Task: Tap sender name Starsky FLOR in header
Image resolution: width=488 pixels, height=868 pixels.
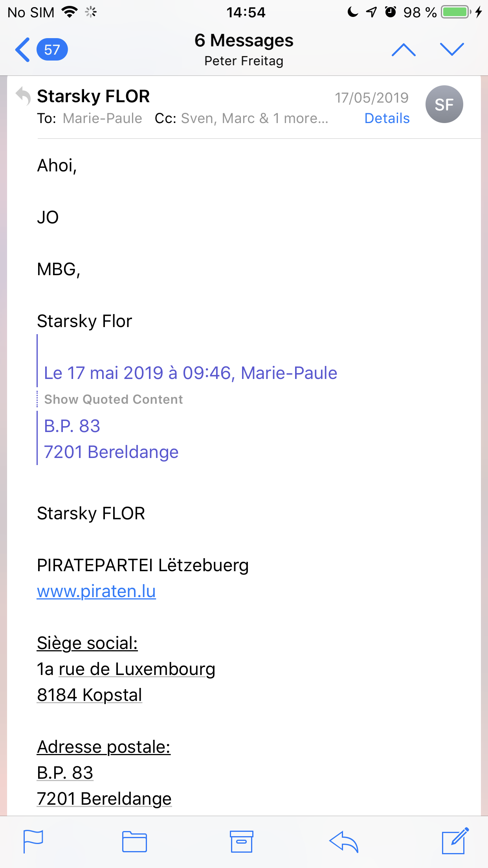Action: (93, 96)
